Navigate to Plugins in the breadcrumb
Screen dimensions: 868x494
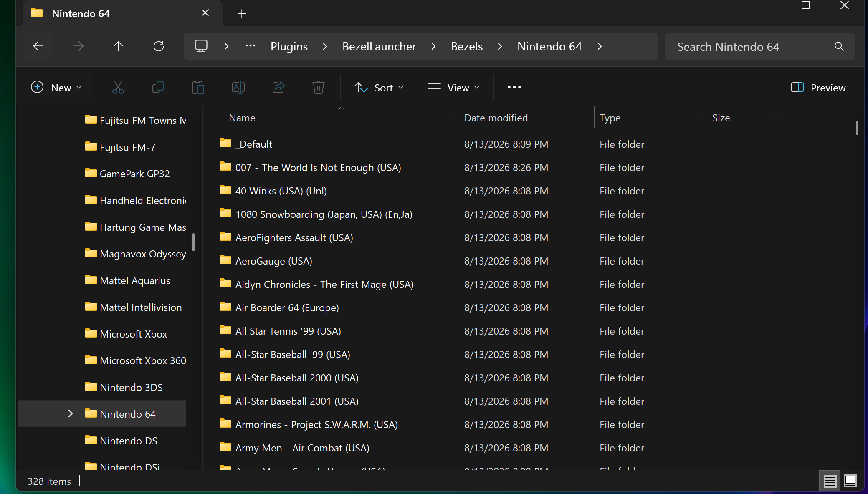click(289, 46)
